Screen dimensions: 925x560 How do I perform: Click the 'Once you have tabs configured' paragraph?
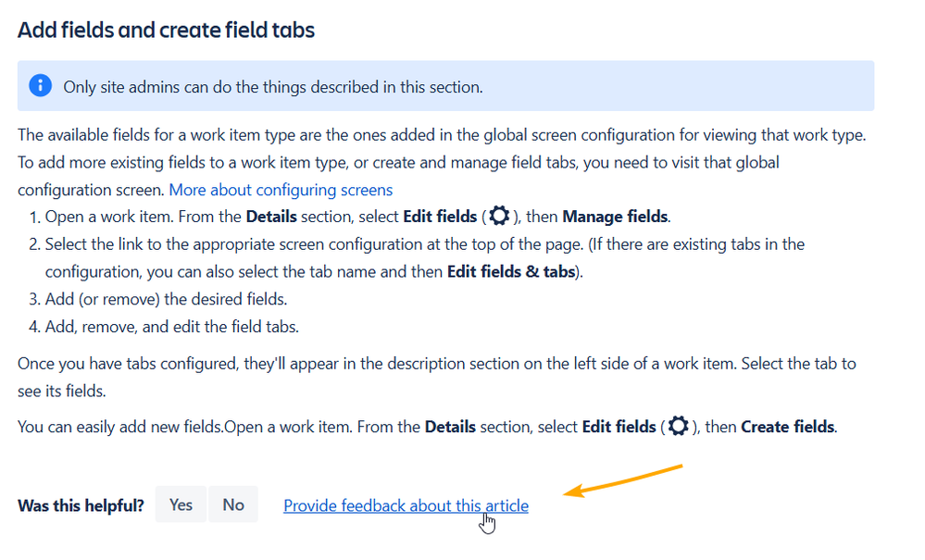[x=435, y=363]
